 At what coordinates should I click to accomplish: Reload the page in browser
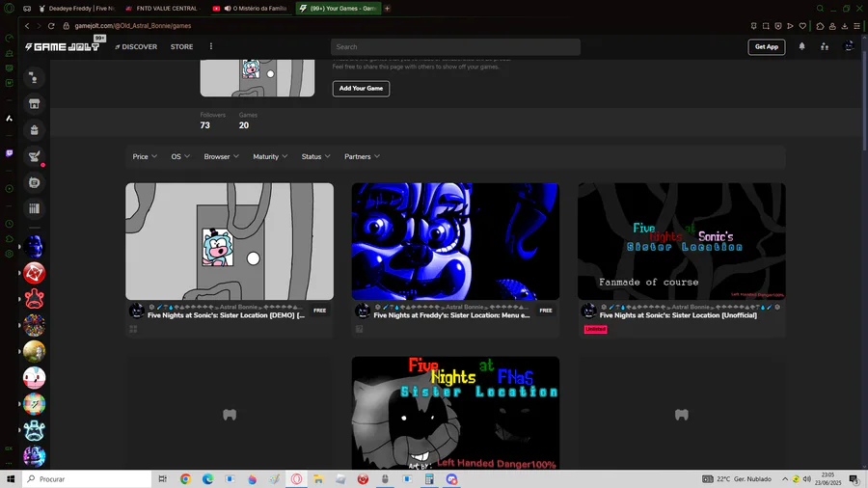pos(51,26)
